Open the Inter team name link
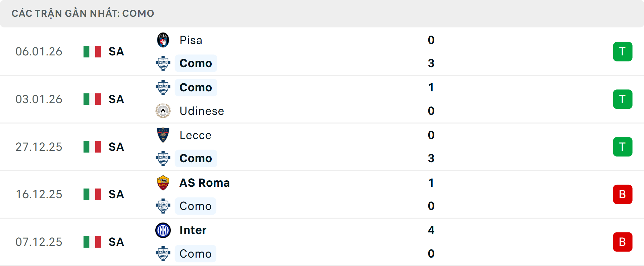Viewport: 644px width, 266px height. (193, 230)
